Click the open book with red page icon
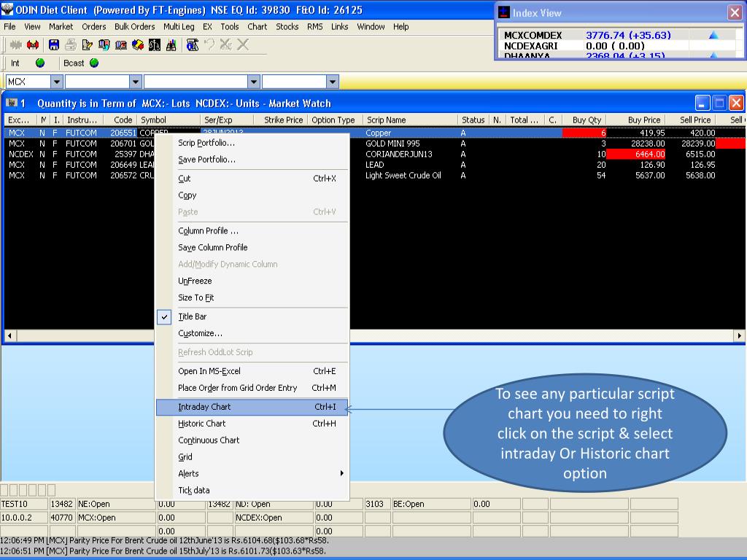 [121, 44]
